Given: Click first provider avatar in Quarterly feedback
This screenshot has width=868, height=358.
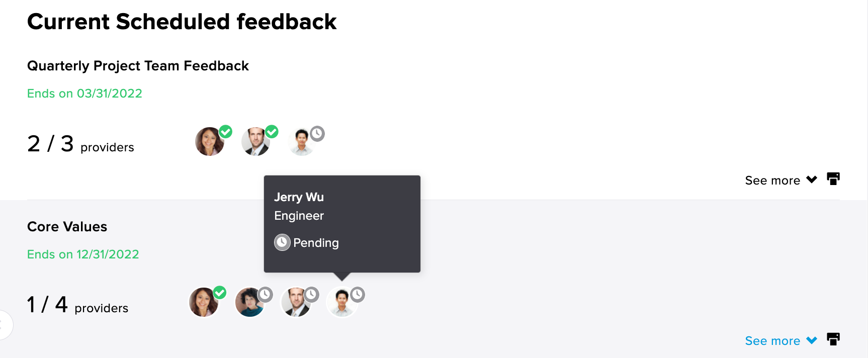Looking at the screenshot, I should coord(210,141).
